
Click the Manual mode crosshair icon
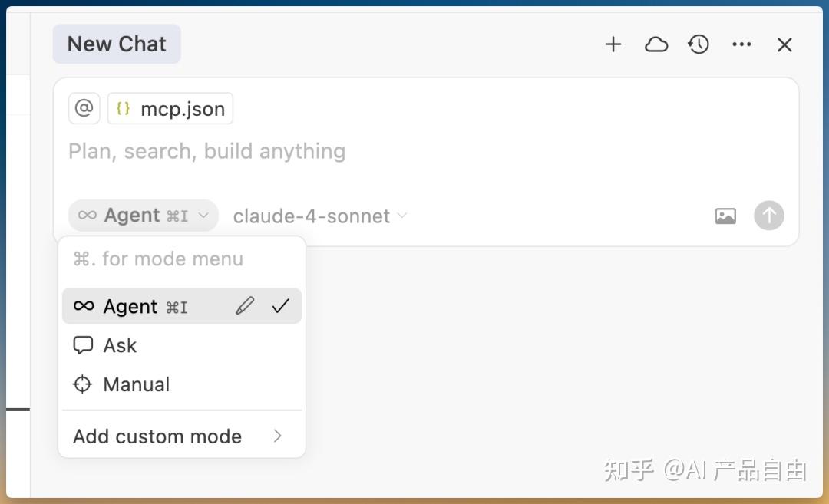click(x=82, y=384)
